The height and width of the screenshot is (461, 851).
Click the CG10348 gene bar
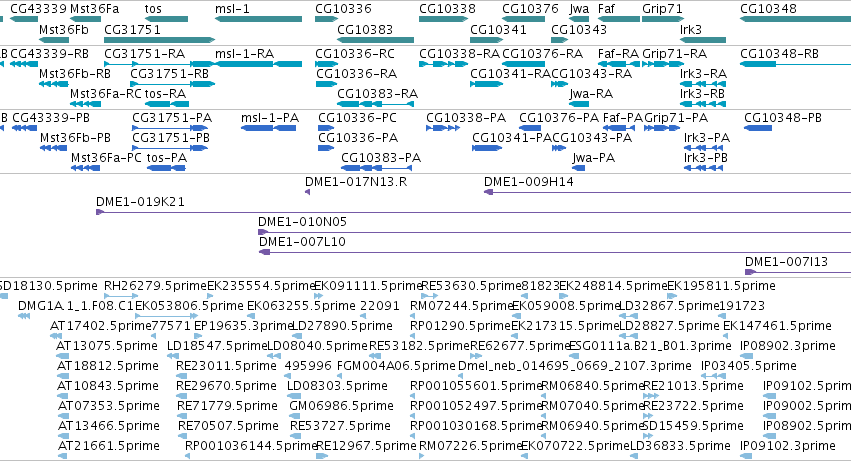click(796, 19)
